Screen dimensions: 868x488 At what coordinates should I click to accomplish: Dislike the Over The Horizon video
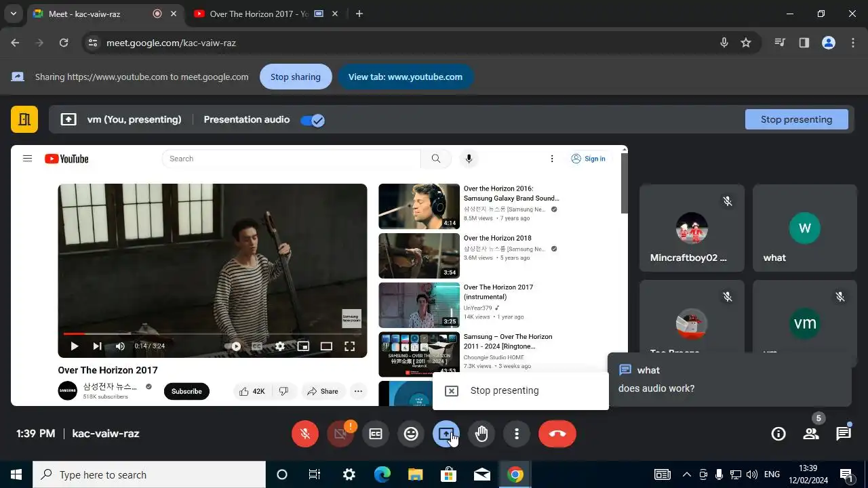284,391
